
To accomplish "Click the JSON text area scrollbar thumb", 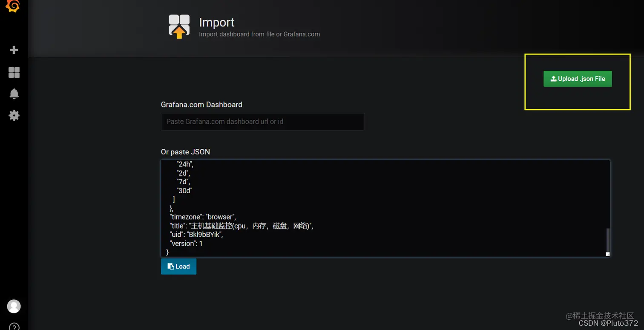I will [x=608, y=240].
